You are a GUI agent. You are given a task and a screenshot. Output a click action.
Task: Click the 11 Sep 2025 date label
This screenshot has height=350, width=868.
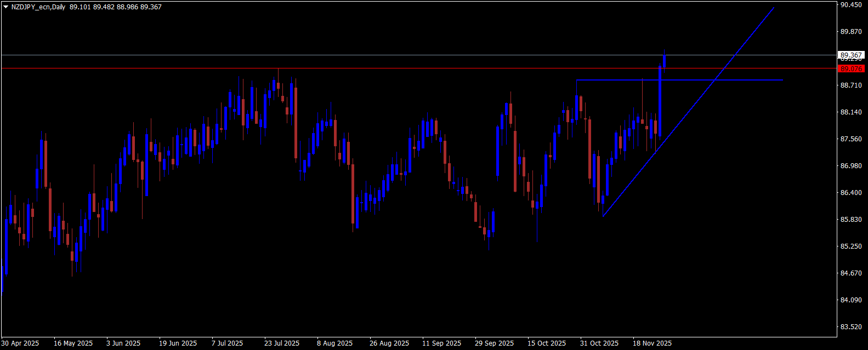point(441,343)
